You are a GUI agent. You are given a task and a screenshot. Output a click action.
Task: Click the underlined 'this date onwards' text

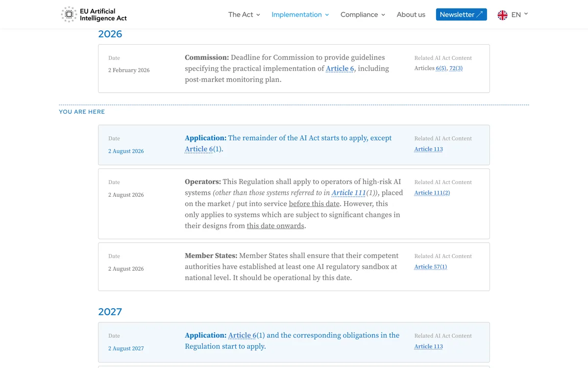(x=275, y=226)
